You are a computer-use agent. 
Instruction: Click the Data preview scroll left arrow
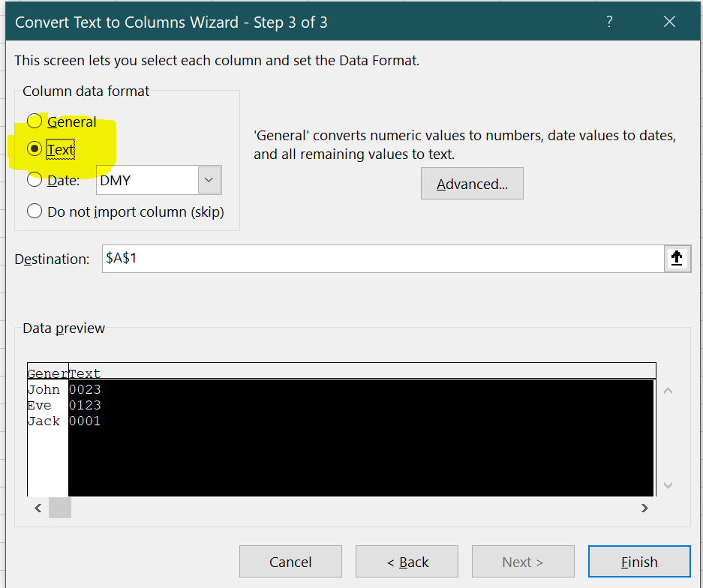tap(38, 508)
